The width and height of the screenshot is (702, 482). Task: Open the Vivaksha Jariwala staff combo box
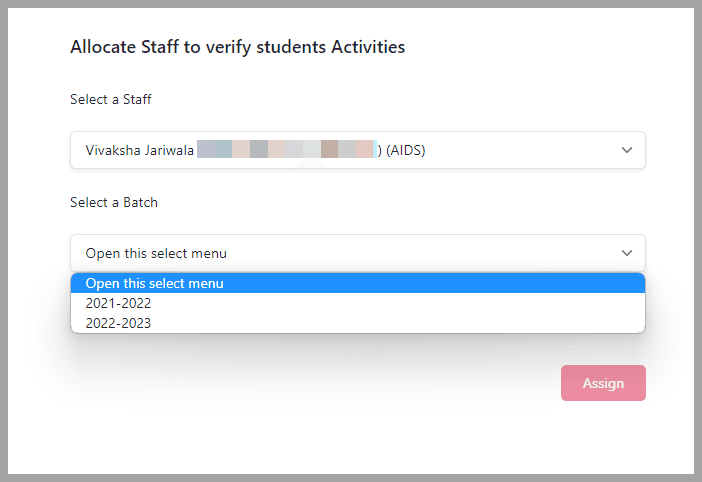(x=358, y=150)
